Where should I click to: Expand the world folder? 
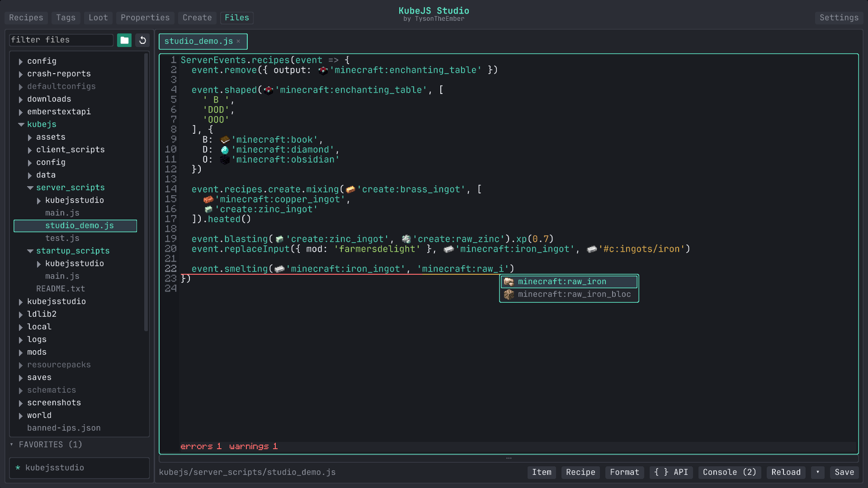(x=21, y=416)
